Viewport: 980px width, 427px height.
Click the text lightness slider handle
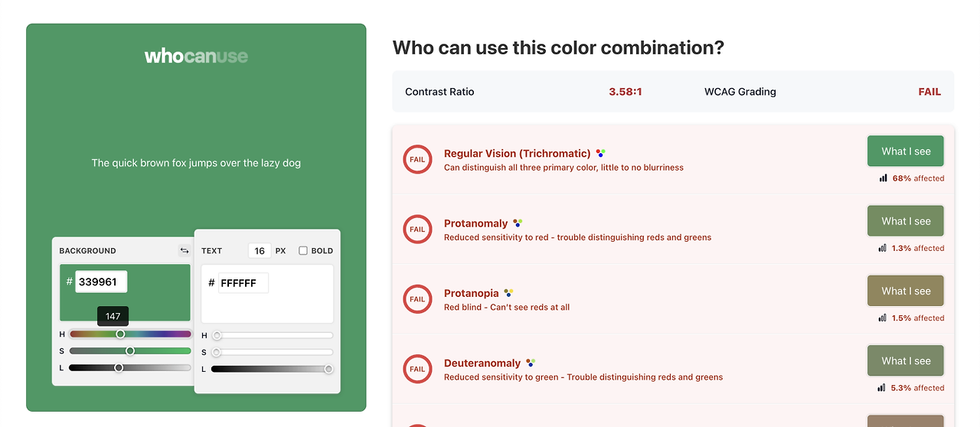[x=328, y=369]
